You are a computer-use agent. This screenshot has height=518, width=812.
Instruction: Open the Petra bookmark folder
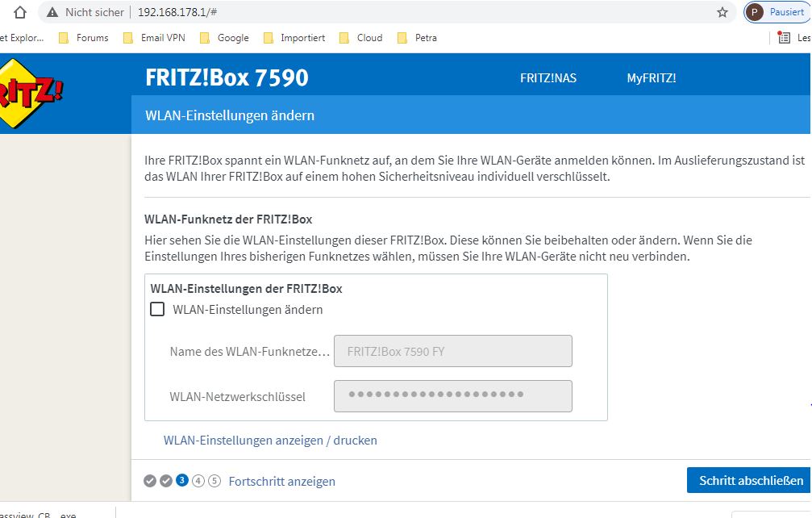(417, 38)
